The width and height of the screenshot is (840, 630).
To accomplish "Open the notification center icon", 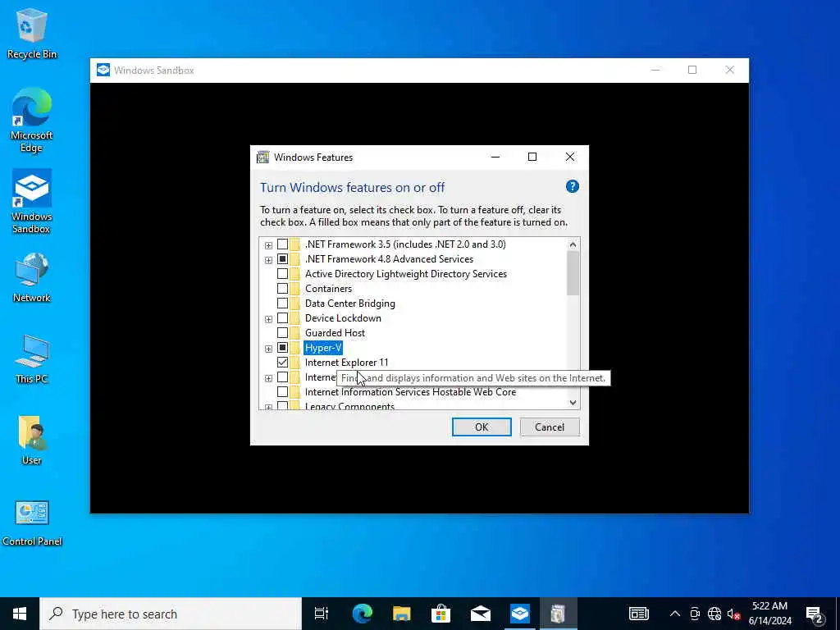I will (x=815, y=614).
